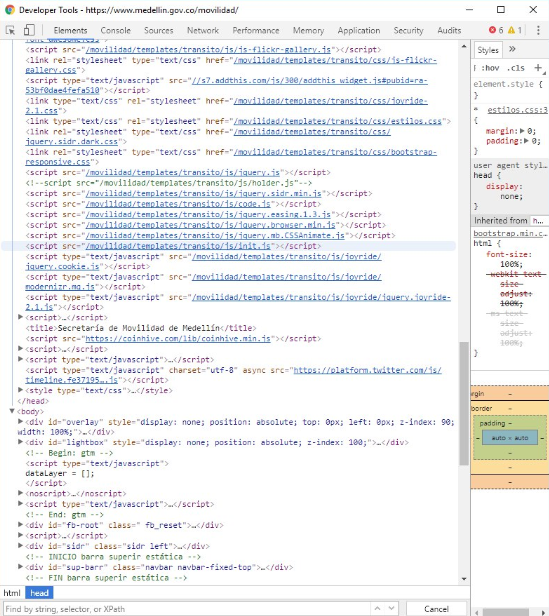Open the code.js script link

click(178, 204)
